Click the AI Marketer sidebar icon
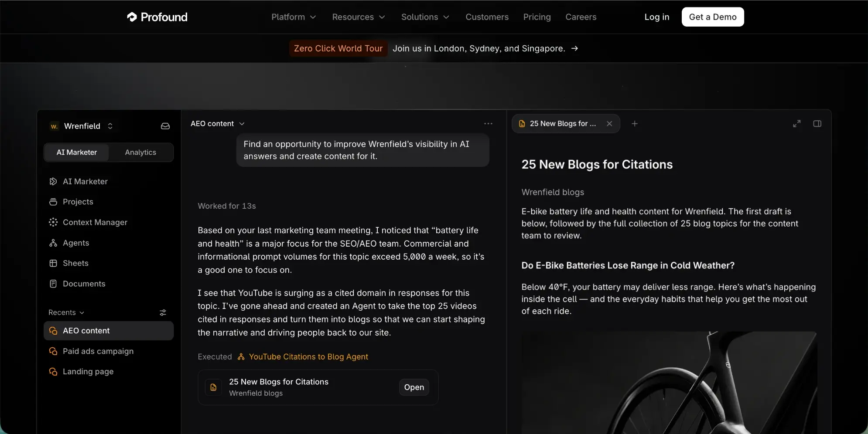The width and height of the screenshot is (868, 434). pos(53,181)
